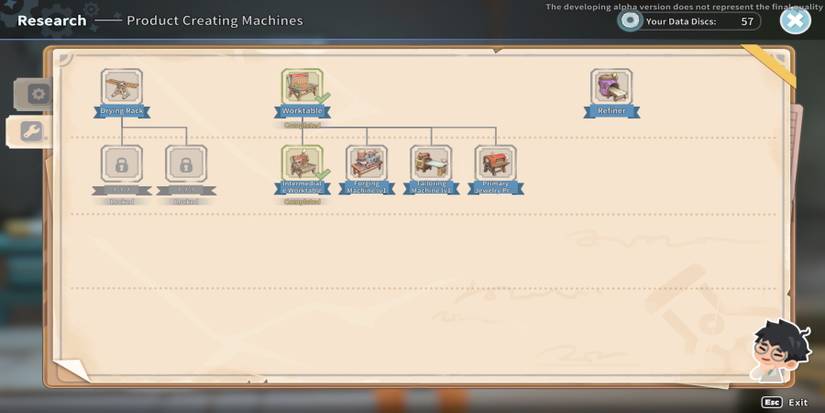Click the researcher character avatar
The width and height of the screenshot is (825, 413).
tap(779, 351)
